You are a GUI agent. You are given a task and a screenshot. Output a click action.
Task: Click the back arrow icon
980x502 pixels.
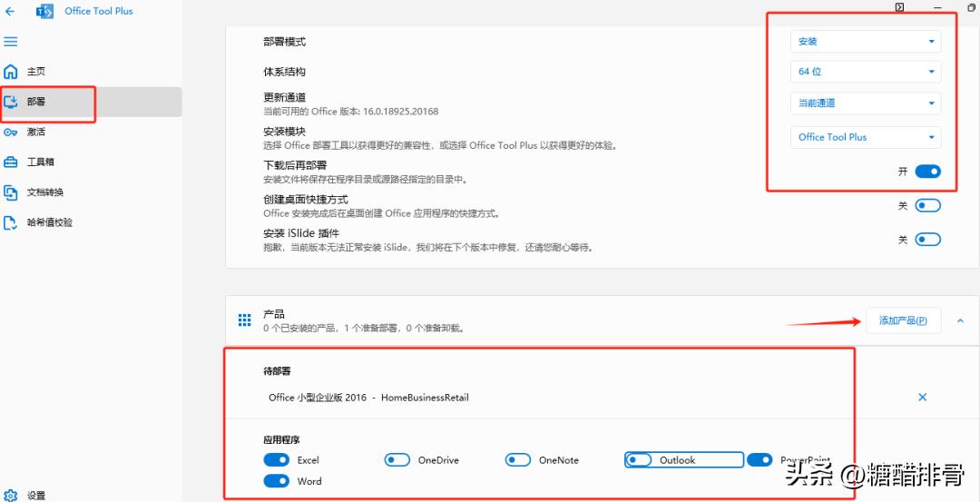[x=11, y=12]
